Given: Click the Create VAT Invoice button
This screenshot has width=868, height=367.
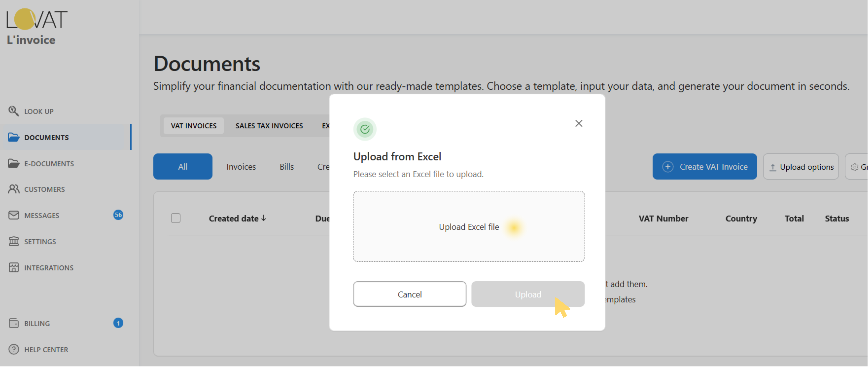Looking at the screenshot, I should click(704, 167).
